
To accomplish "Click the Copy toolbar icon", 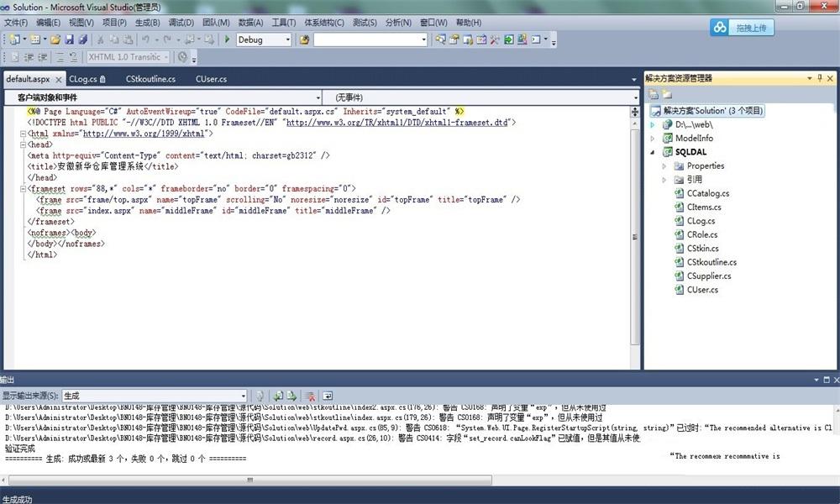I will tap(114, 39).
